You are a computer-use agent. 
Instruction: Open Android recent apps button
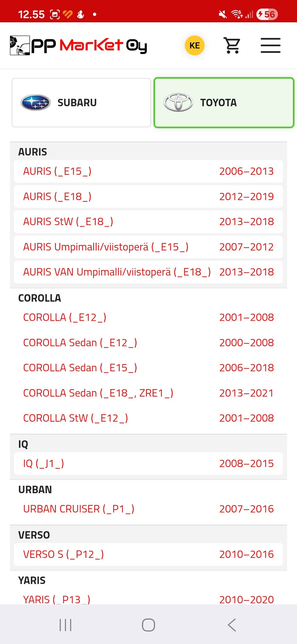(65, 625)
